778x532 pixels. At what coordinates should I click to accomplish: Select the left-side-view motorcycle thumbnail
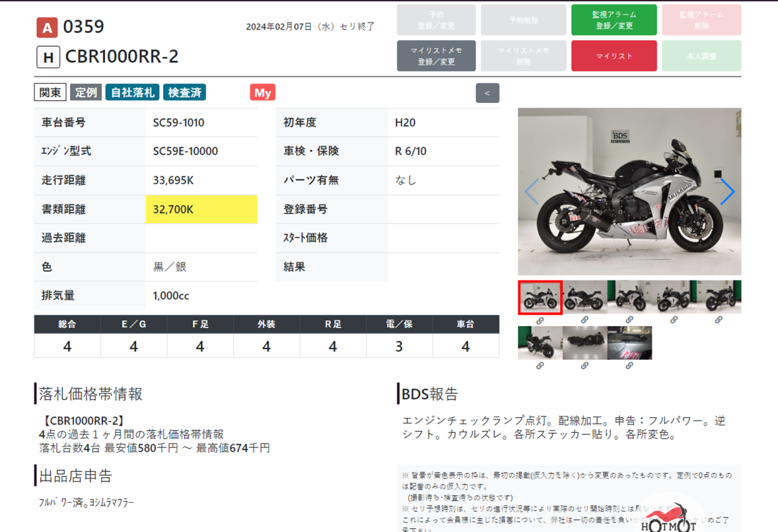pyautogui.click(x=585, y=297)
